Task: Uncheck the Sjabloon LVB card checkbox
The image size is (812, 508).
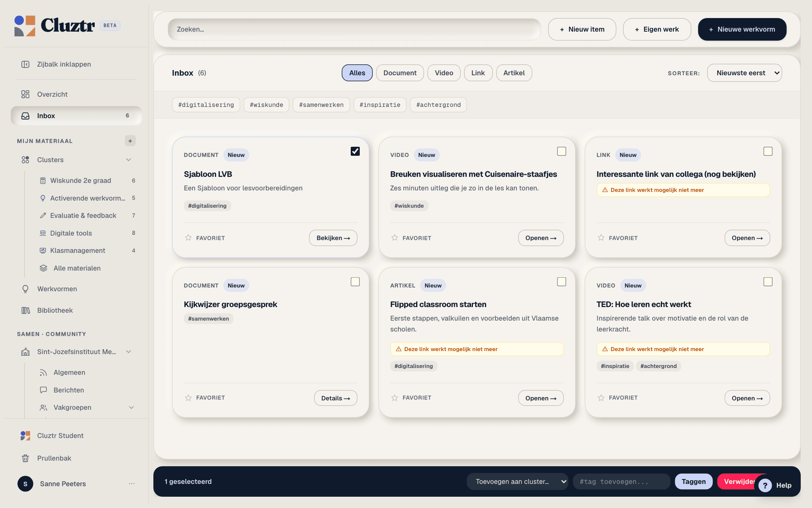Action: click(x=355, y=151)
